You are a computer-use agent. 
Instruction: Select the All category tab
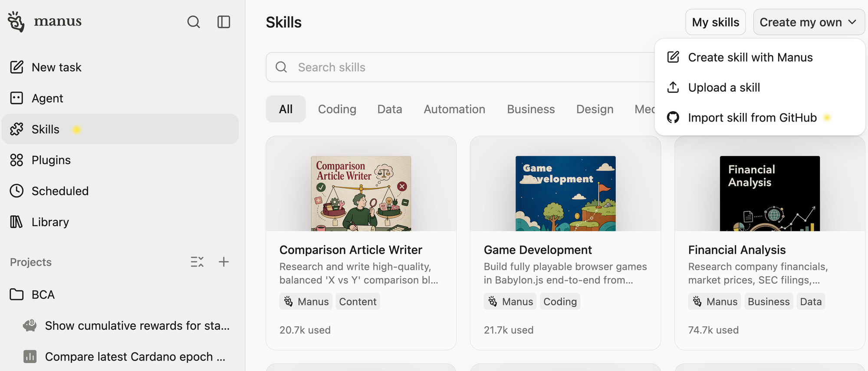pyautogui.click(x=286, y=109)
